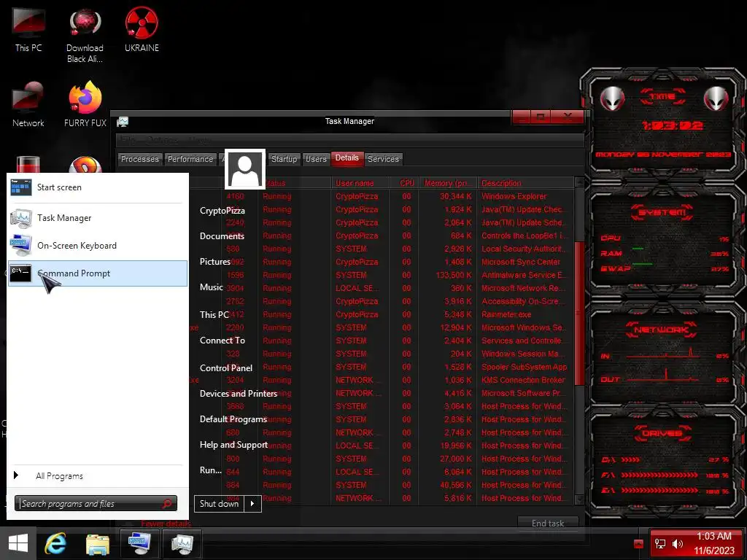Open Internet Explorer from taskbar
The image size is (747, 560).
[x=55, y=543]
